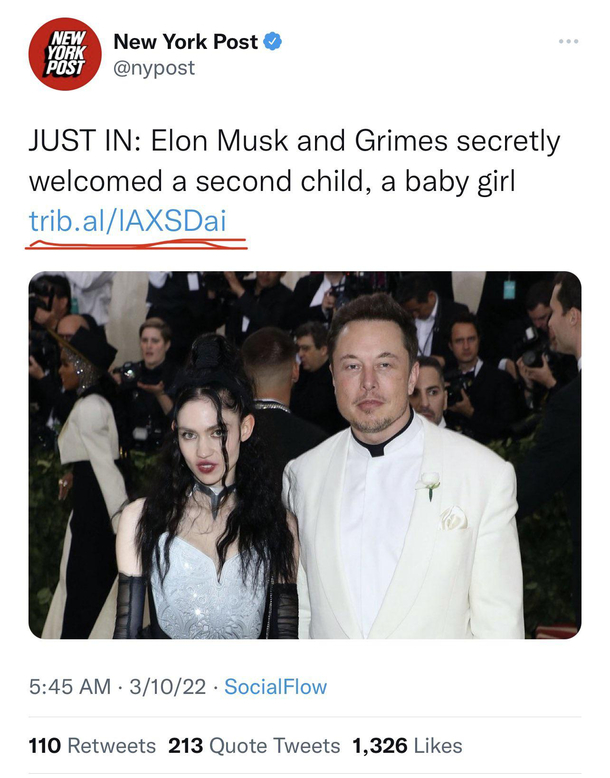Click the white rose boutonniere in photo
Image resolution: width=610 pixels, height=778 pixels.
point(430,484)
